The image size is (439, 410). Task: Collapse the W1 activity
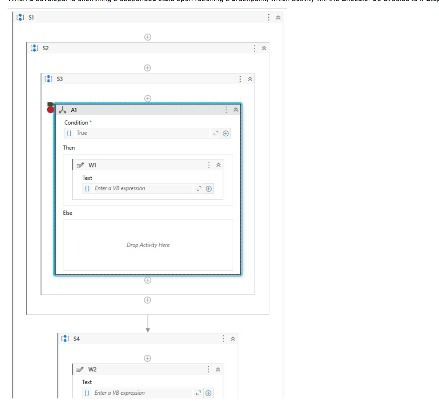point(218,165)
